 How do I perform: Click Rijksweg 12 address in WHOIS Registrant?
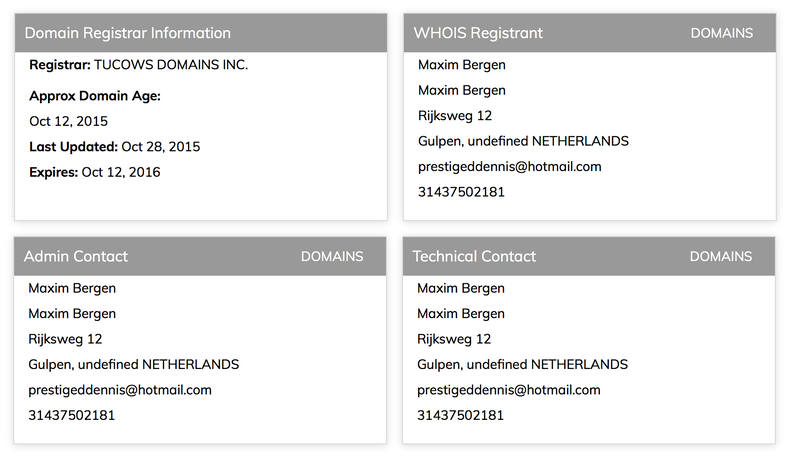click(x=455, y=116)
